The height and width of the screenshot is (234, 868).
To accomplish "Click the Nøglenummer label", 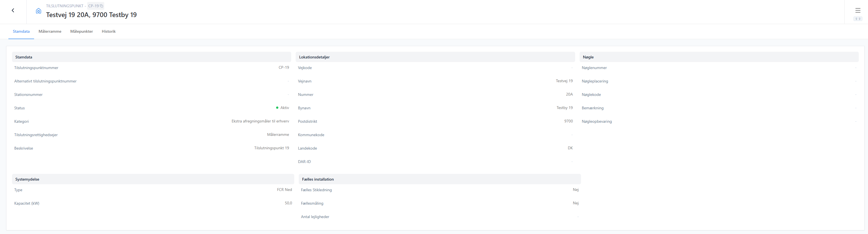I will [x=594, y=68].
